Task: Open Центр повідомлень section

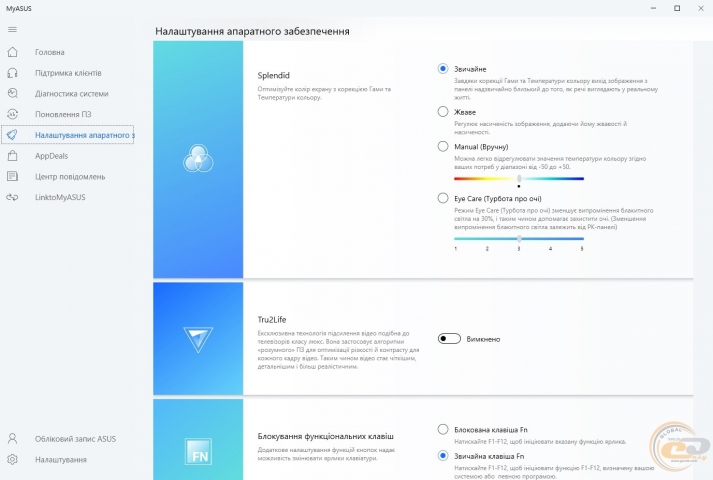Action: click(70, 177)
